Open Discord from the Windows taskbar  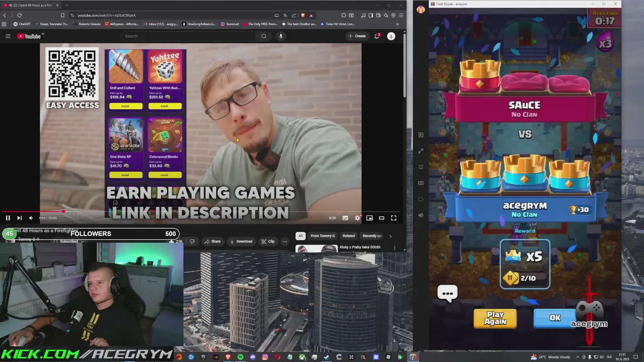pos(253,357)
